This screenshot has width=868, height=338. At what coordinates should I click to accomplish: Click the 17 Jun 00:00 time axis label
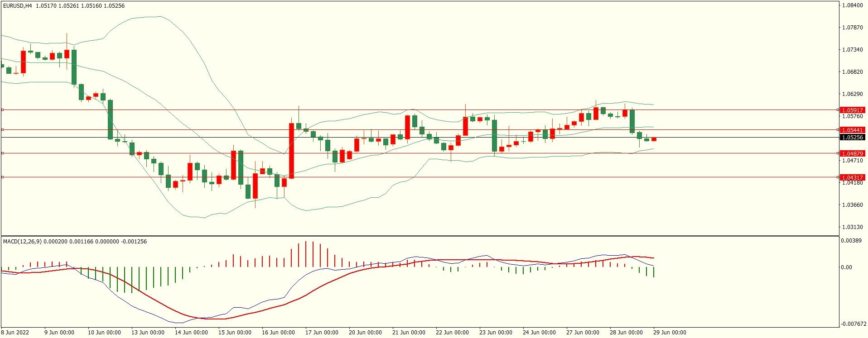point(322,333)
